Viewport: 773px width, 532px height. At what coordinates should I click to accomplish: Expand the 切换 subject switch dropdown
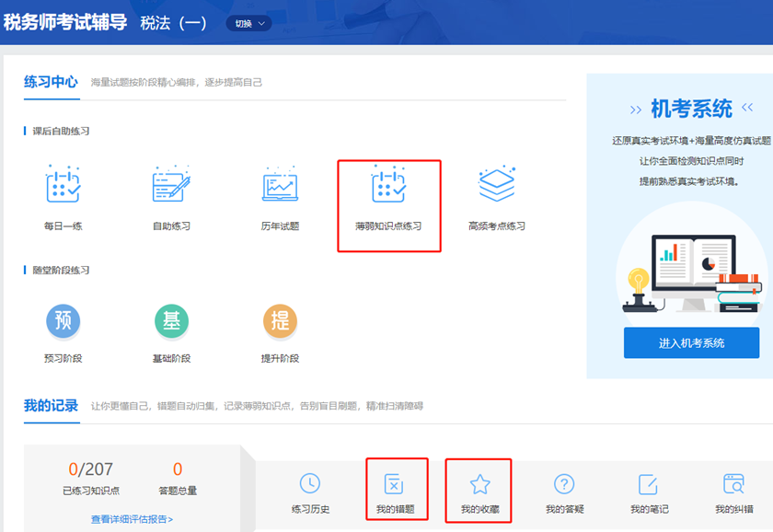coord(248,23)
